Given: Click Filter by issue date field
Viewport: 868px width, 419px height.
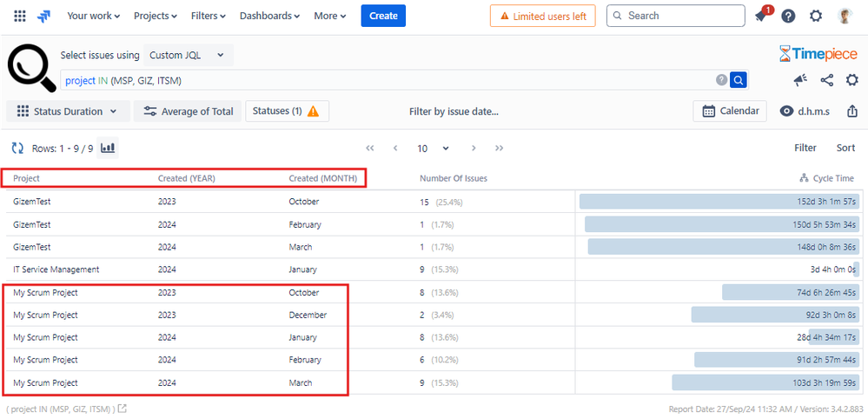Looking at the screenshot, I should click(454, 111).
